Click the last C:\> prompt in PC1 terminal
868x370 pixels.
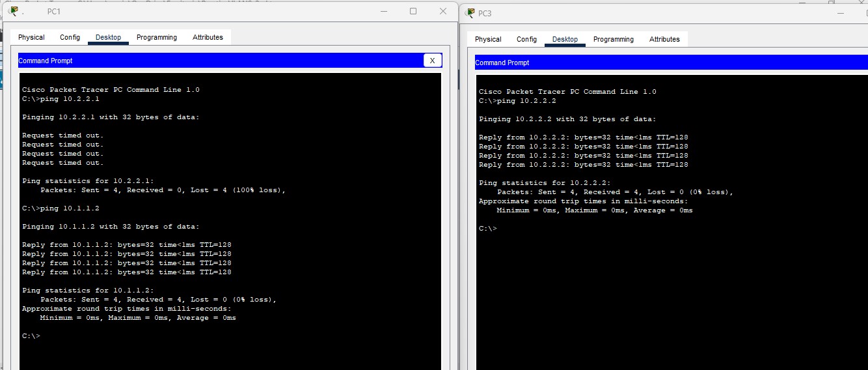click(31, 336)
